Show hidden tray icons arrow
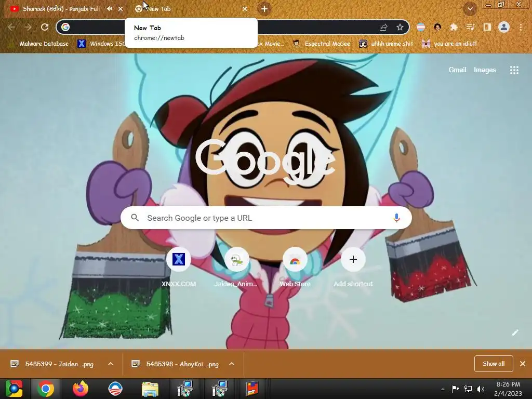The width and height of the screenshot is (532, 399). [x=443, y=389]
